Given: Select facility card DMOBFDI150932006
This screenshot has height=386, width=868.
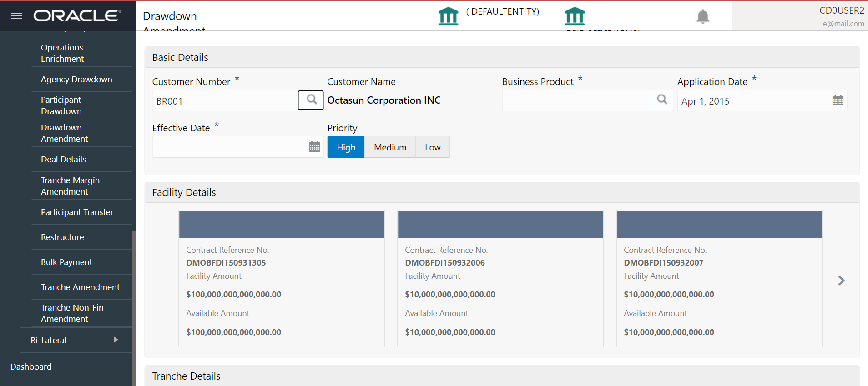Looking at the screenshot, I should click(500, 279).
